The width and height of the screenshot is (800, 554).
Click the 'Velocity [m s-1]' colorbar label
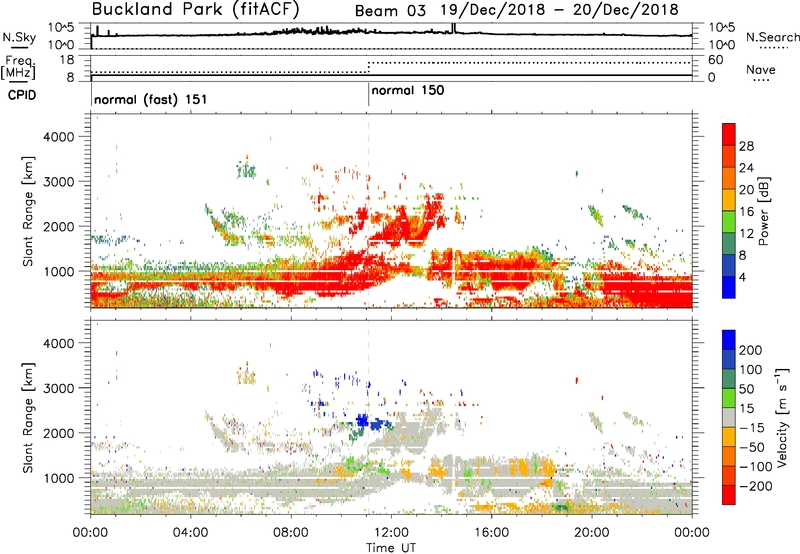coord(782,417)
